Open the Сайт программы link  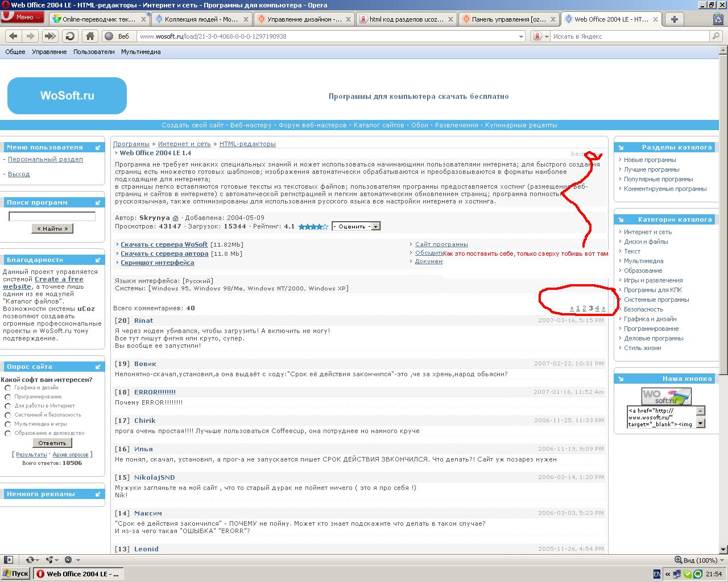[x=441, y=244]
